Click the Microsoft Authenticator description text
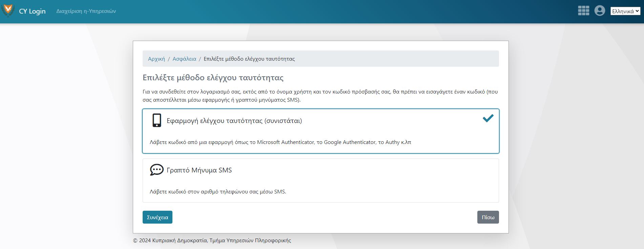This screenshot has height=249, width=644. [280, 142]
